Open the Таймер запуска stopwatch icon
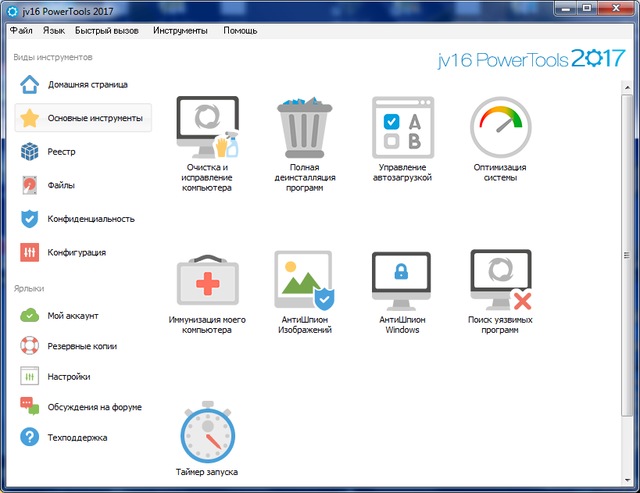640x493 pixels. point(207,433)
